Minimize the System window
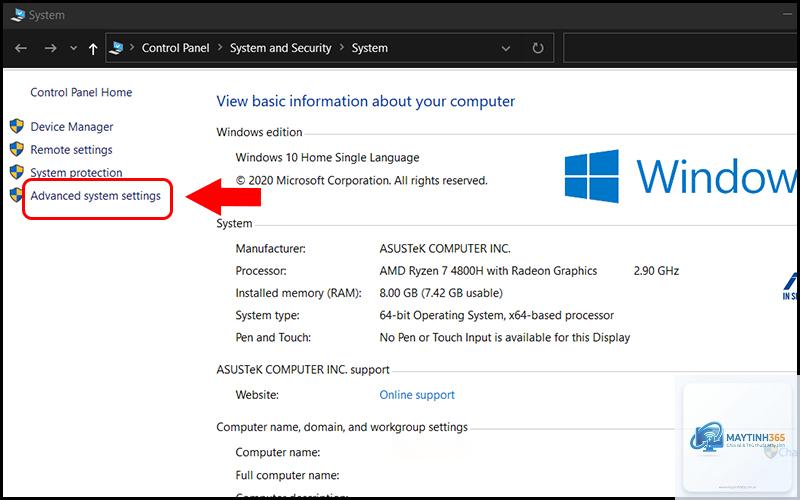This screenshot has width=800, height=500. tap(787, 14)
